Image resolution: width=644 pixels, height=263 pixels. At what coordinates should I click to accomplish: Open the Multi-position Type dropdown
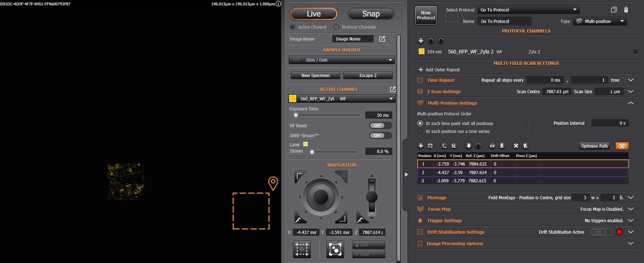click(600, 21)
